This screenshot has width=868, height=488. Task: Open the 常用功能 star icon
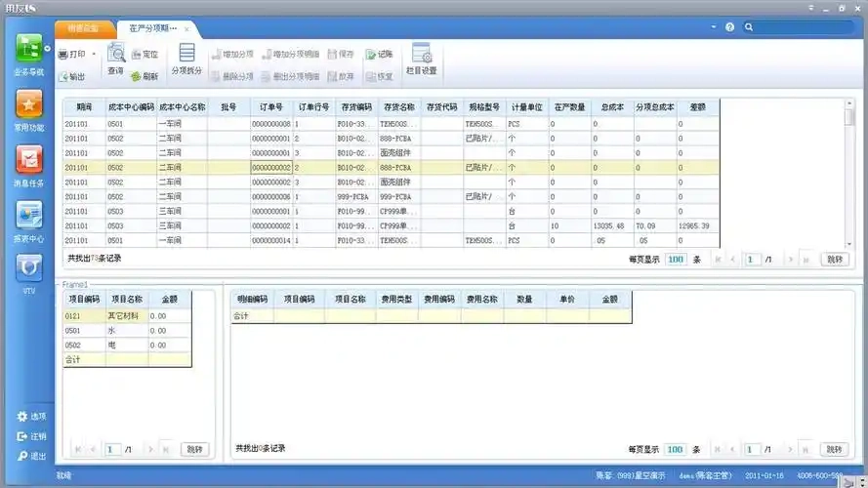(x=28, y=104)
